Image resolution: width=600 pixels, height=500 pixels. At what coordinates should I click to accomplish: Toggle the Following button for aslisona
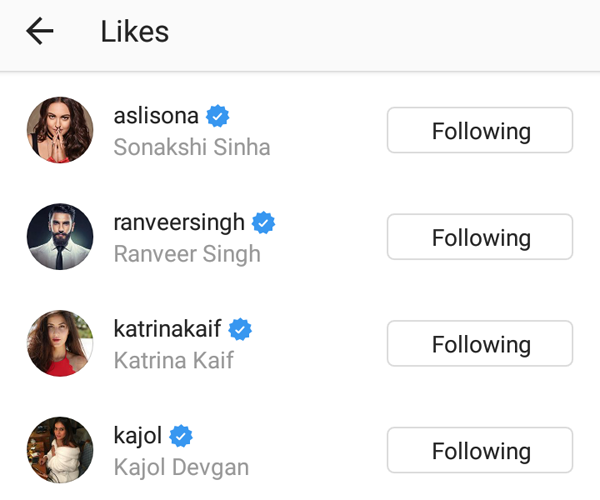pos(480,131)
